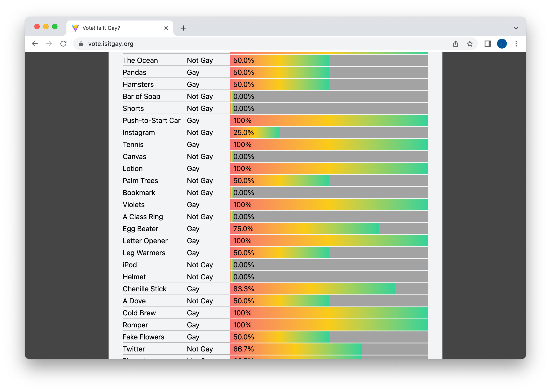Select the 'Pandas' entry
This screenshot has width=551, height=392.
coord(134,72)
